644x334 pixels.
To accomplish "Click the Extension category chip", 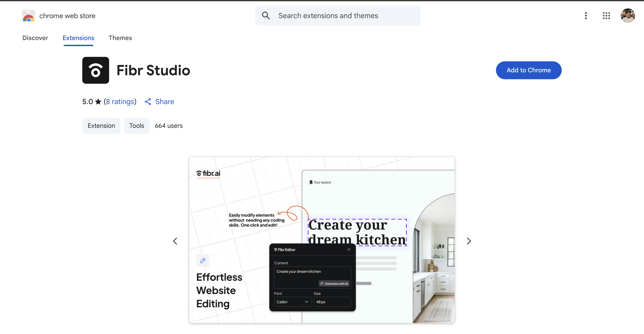I will [x=101, y=126].
